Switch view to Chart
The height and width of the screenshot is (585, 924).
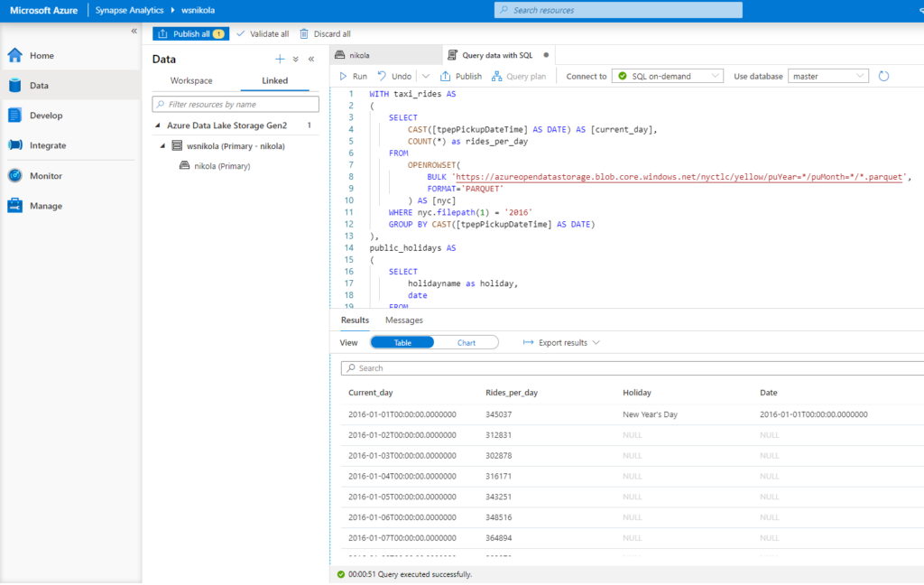pos(467,343)
